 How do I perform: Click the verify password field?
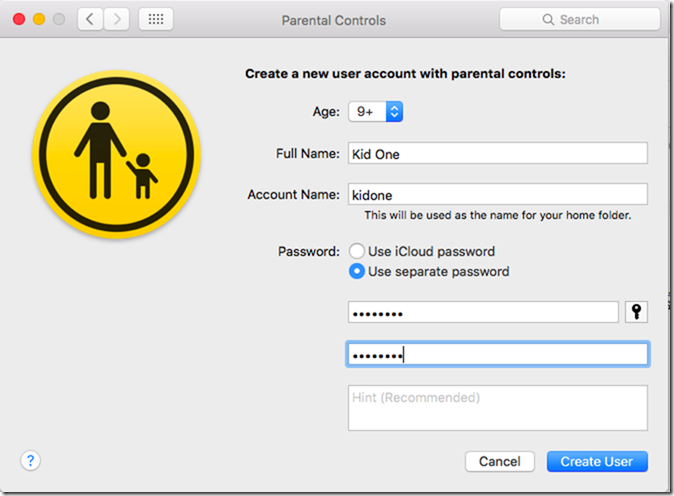tap(498, 354)
